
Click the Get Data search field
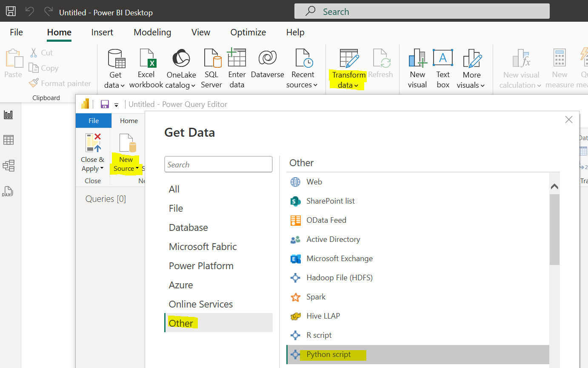click(x=218, y=164)
